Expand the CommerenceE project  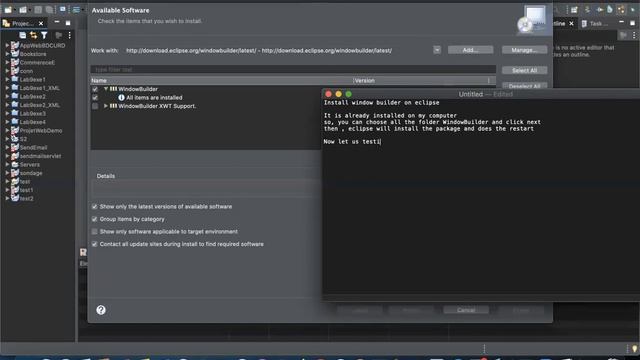pos(7,62)
